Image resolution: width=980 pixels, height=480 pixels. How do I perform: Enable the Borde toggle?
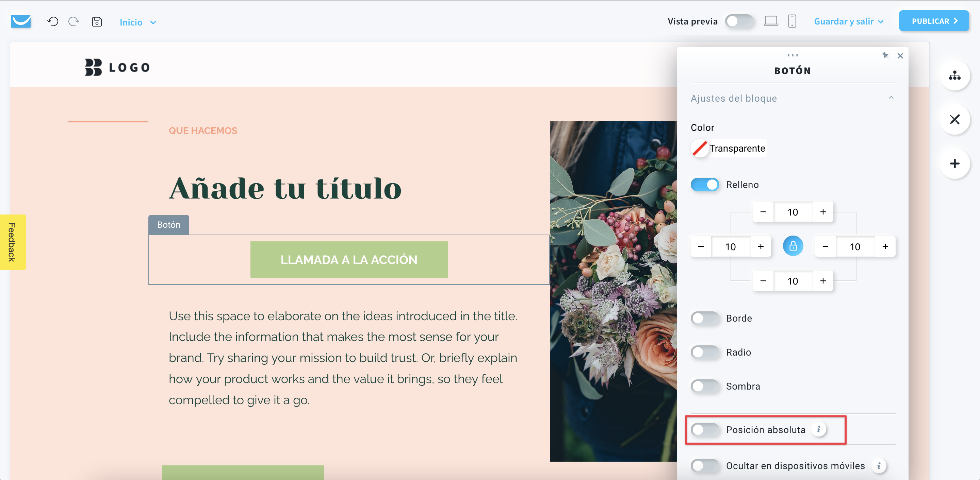coord(705,318)
